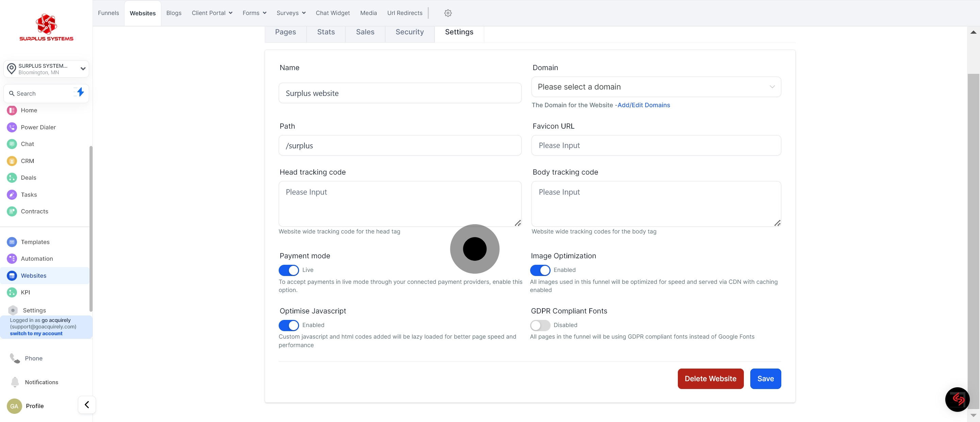
Task: Open the Automation sidebar icon
Action: pos(12,259)
